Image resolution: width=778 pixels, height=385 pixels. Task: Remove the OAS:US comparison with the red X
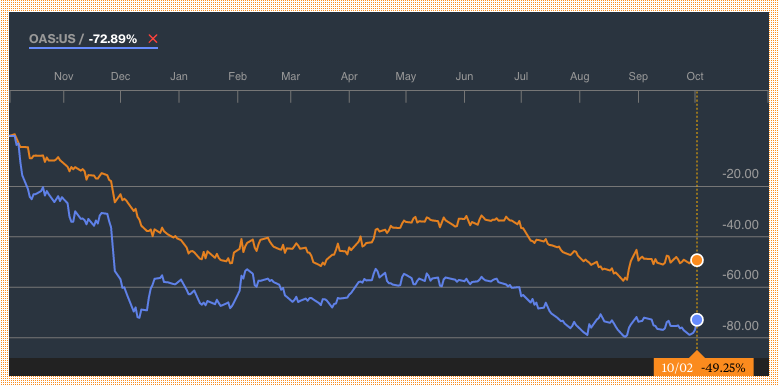click(153, 39)
